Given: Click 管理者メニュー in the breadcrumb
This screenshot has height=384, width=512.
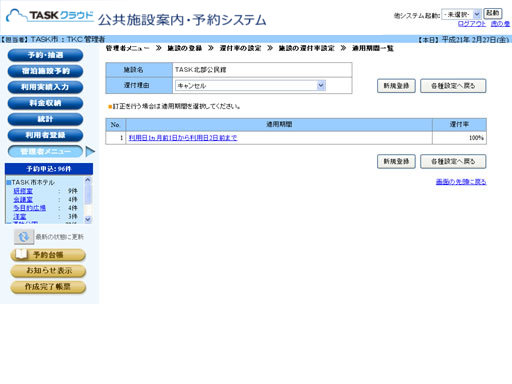Looking at the screenshot, I should coord(128,48).
